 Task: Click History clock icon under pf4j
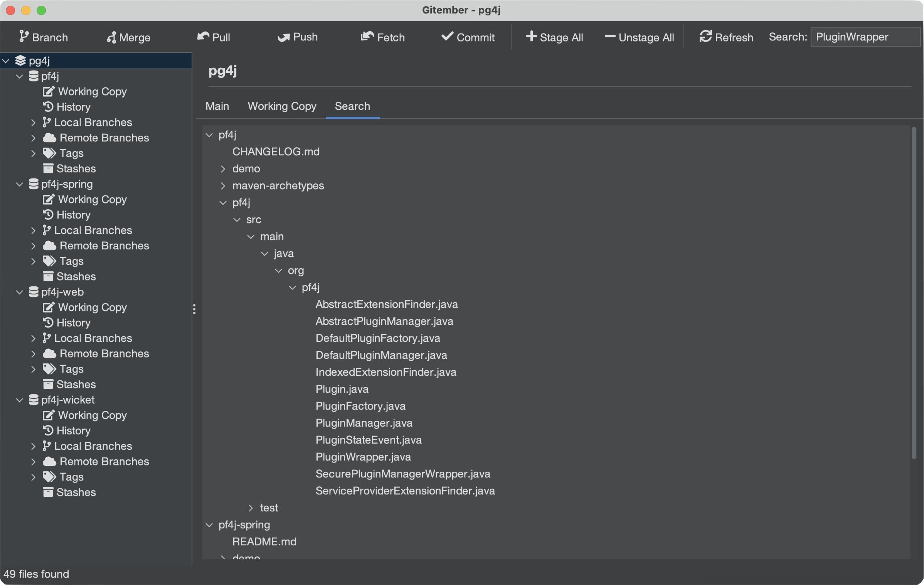tap(48, 106)
